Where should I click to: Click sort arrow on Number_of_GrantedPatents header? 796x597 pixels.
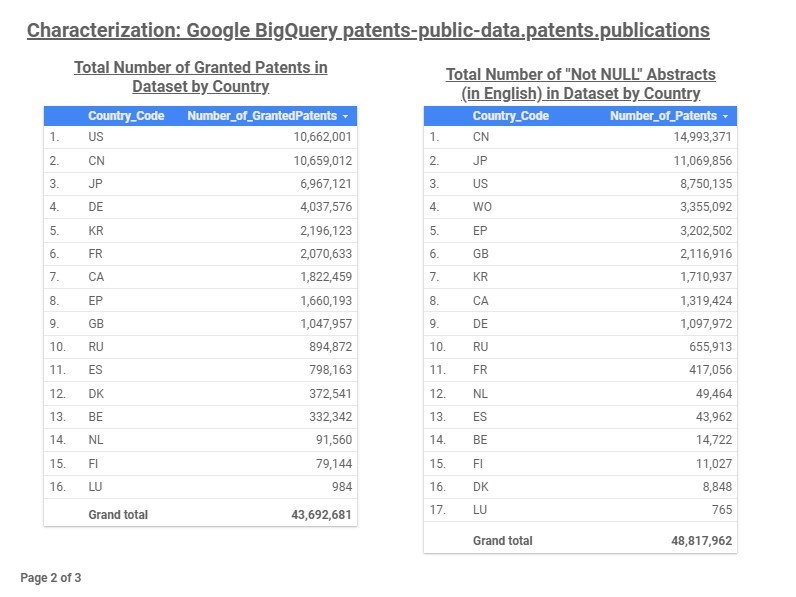point(346,116)
